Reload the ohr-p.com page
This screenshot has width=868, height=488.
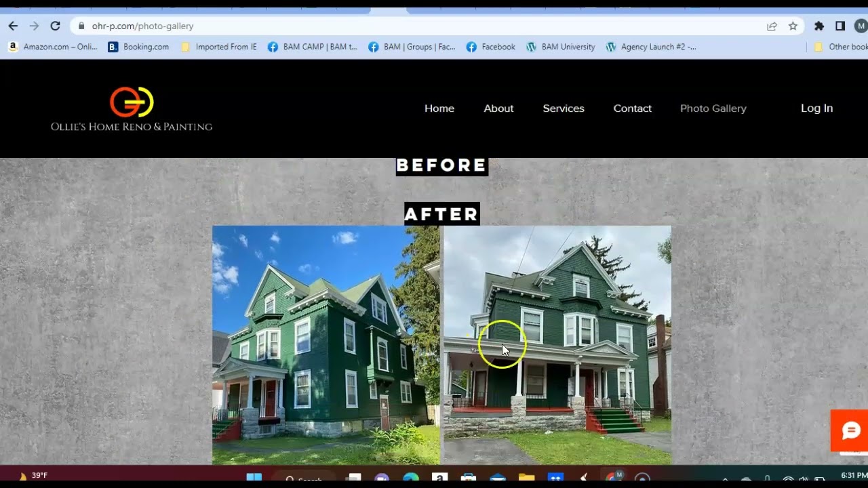[x=55, y=26]
